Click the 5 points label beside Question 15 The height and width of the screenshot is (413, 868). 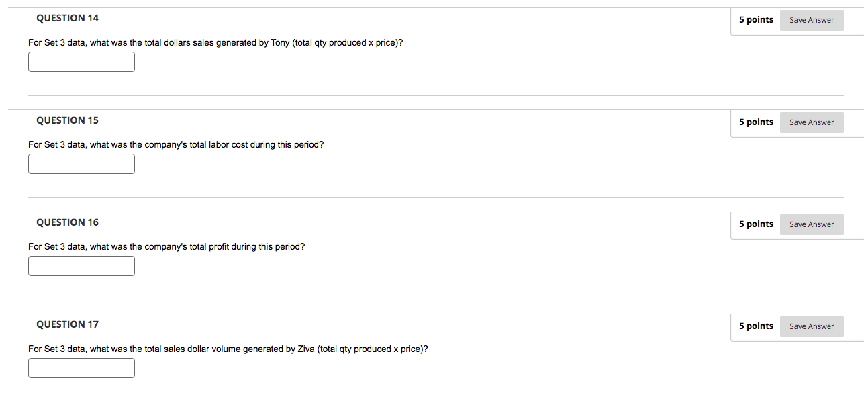click(x=756, y=122)
